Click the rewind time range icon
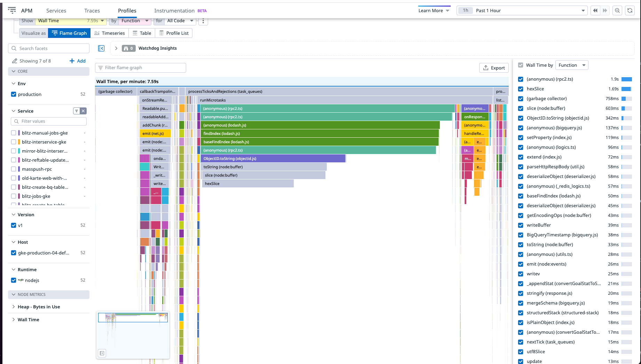641x364 pixels. click(595, 10)
